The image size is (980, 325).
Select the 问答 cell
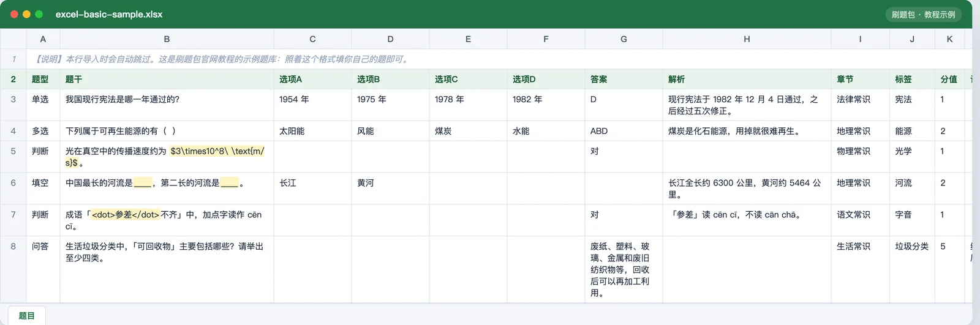pos(43,269)
